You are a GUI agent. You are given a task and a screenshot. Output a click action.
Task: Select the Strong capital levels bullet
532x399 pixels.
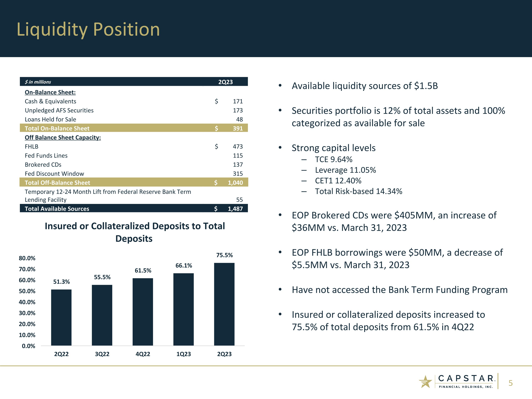(x=333, y=148)
